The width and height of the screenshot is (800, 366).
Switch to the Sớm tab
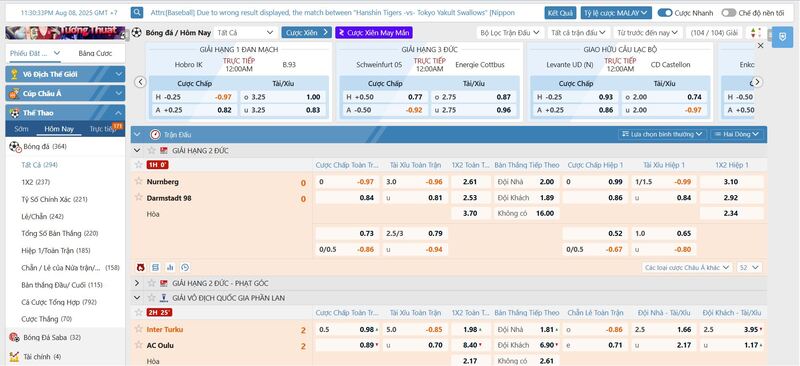coord(21,129)
